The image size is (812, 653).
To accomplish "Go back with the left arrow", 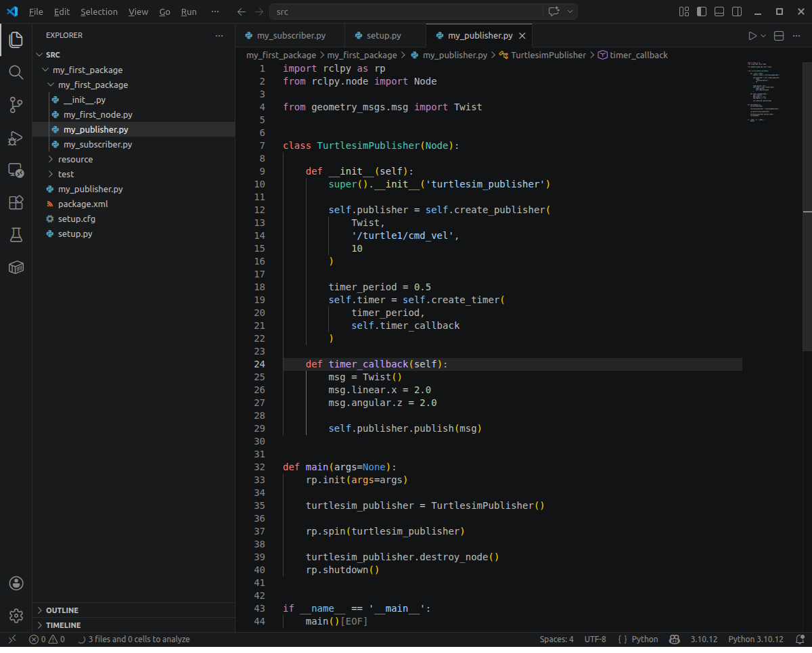I will click(x=242, y=12).
